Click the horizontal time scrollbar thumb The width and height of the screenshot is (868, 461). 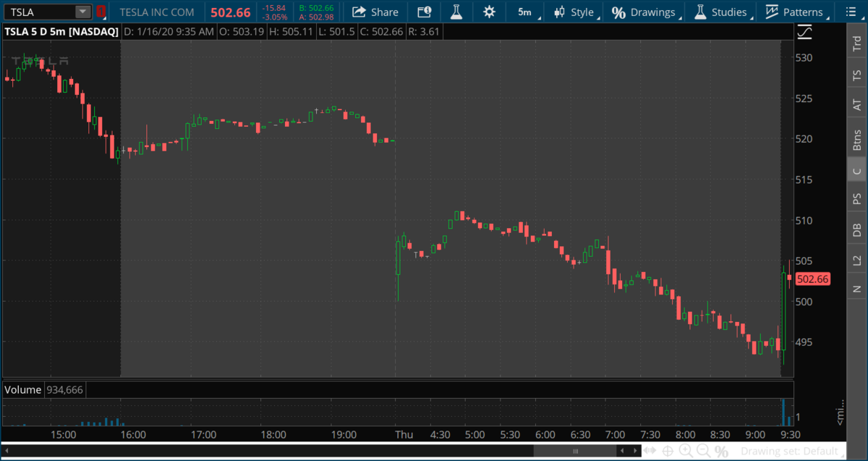pos(575,451)
